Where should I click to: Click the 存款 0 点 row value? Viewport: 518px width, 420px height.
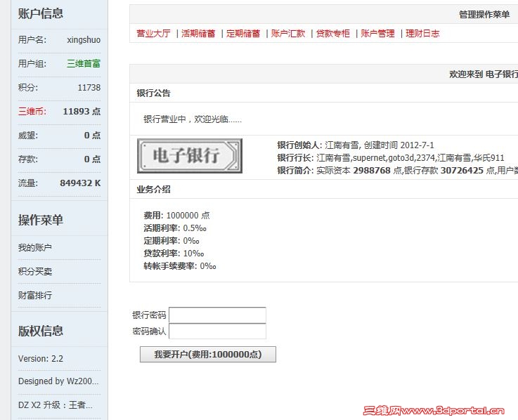click(92, 159)
